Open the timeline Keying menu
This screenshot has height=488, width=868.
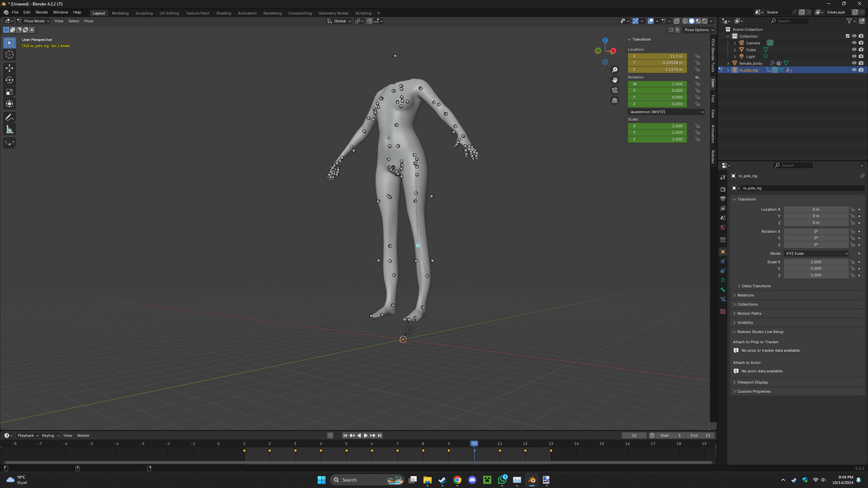(50, 436)
